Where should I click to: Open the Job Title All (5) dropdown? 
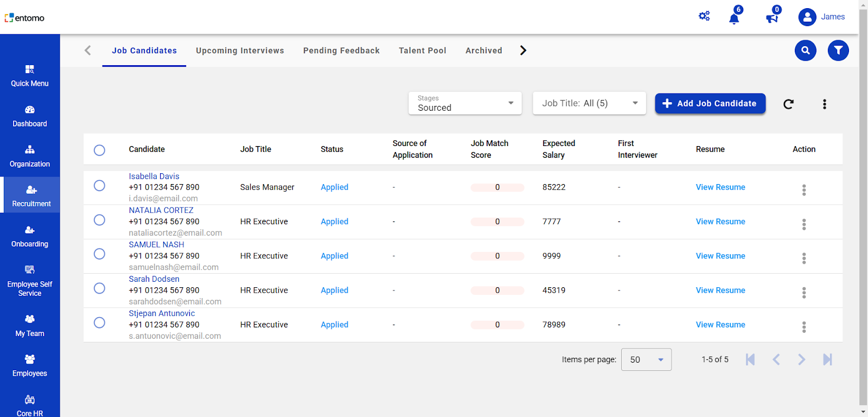tap(589, 103)
